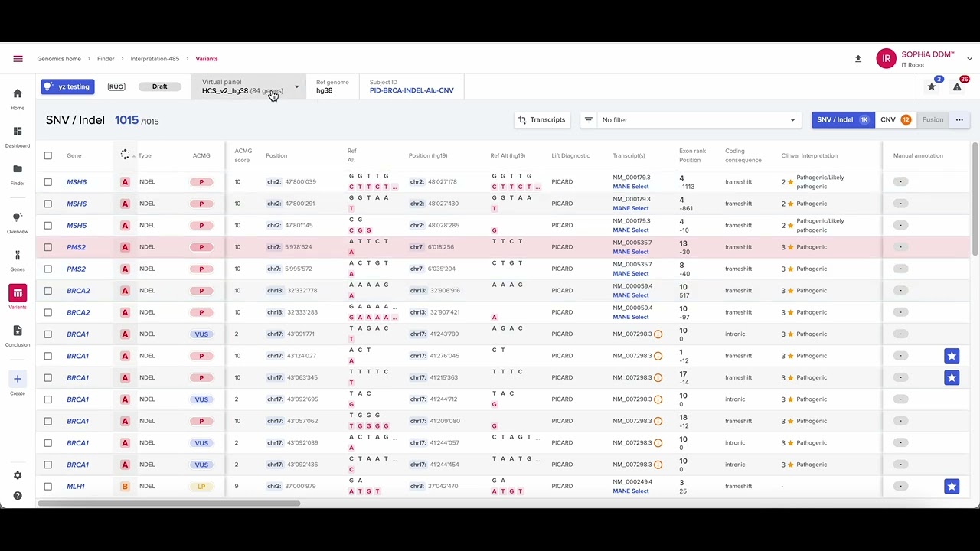Open starred items icon with badge
Image resolution: width=980 pixels, height=551 pixels.
pyautogui.click(x=932, y=86)
